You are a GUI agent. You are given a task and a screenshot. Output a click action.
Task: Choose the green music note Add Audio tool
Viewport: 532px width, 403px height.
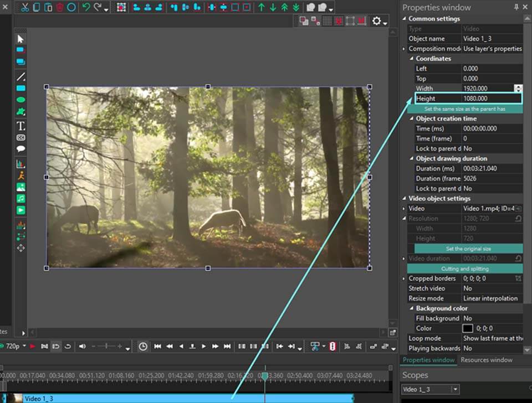coord(21,198)
